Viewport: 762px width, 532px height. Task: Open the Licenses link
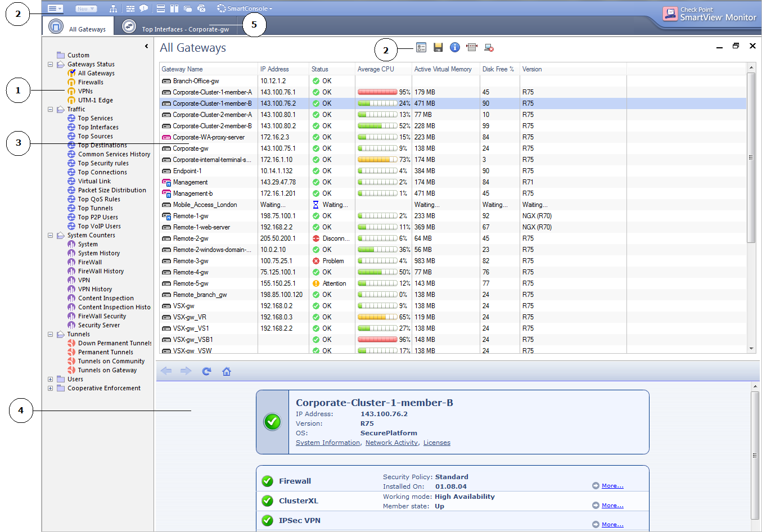tap(437, 443)
